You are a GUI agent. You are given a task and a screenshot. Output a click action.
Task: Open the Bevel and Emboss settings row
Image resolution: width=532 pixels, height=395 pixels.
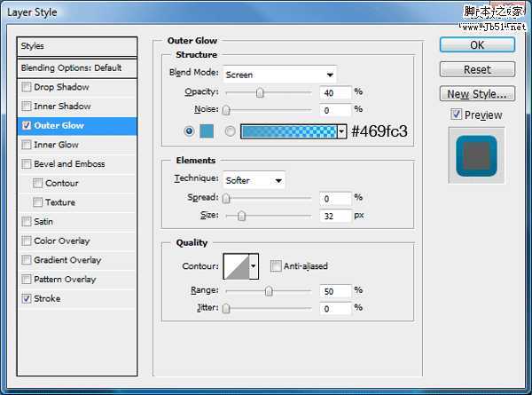77,164
